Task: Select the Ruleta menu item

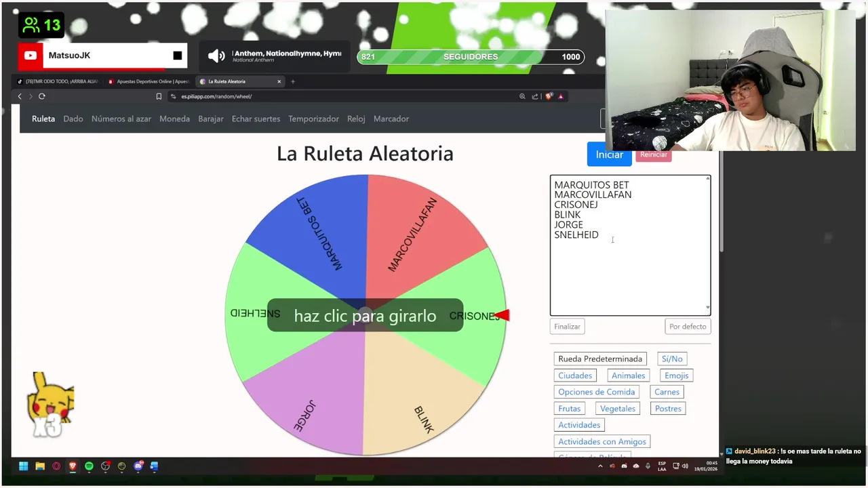Action: [x=43, y=119]
